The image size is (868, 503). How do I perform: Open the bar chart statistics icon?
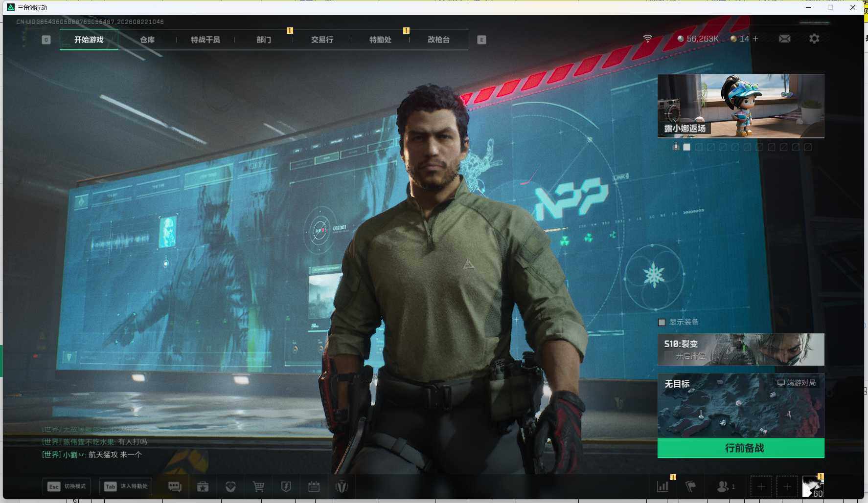point(662,486)
